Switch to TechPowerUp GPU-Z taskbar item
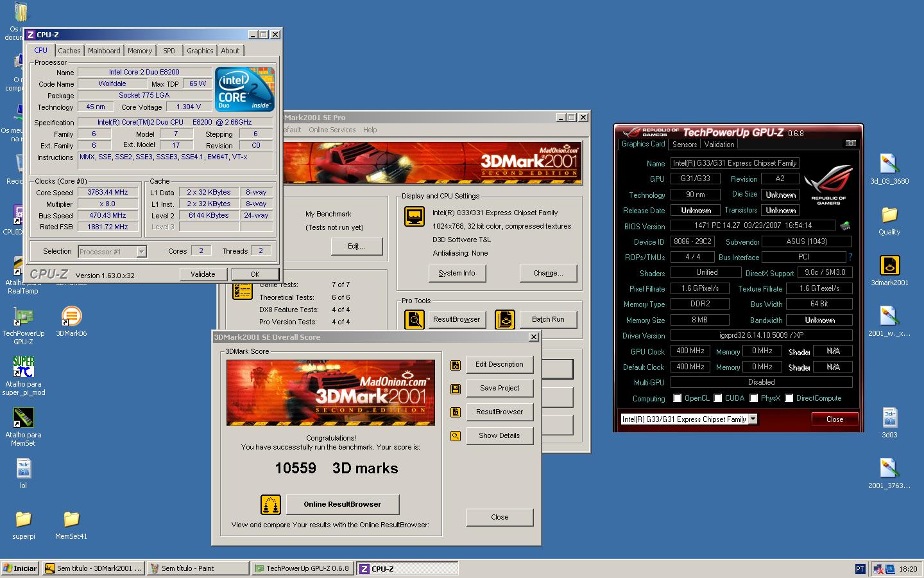Image resolution: width=924 pixels, height=578 pixels. click(302, 568)
